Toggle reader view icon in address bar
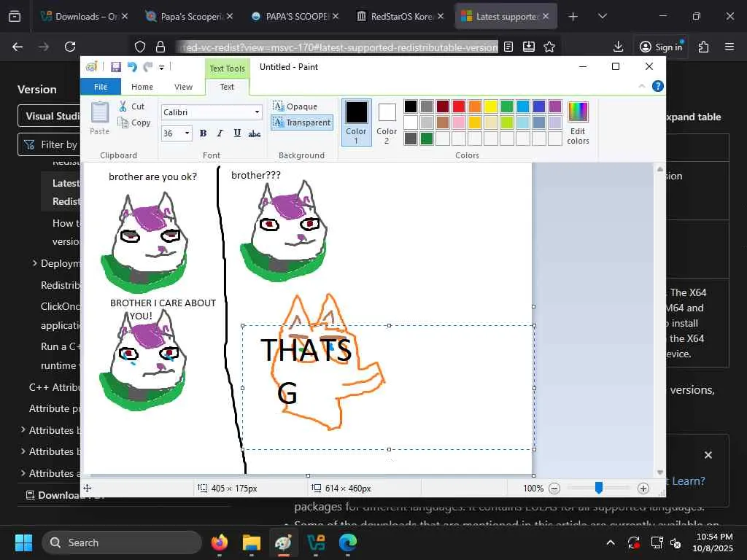The image size is (747, 560). tap(508, 47)
